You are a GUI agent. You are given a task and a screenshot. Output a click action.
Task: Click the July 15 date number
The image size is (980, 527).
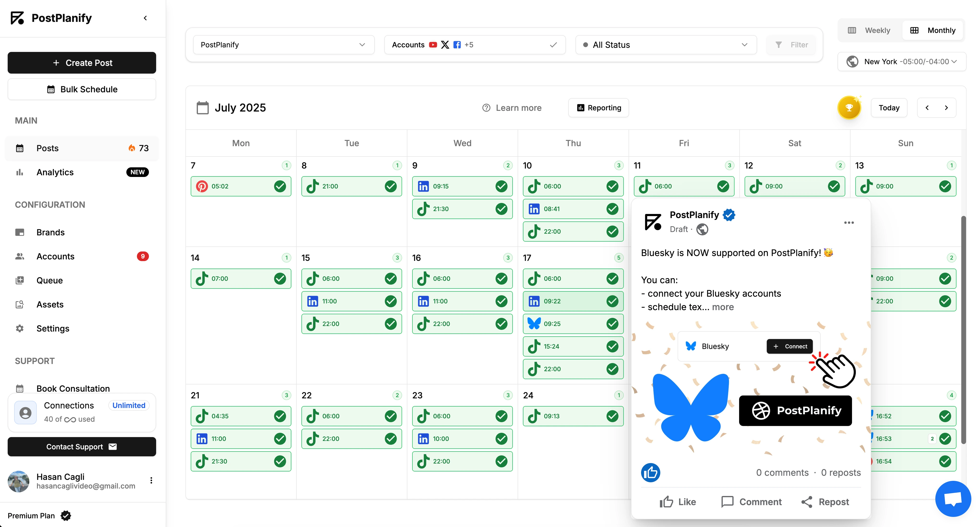(306, 258)
